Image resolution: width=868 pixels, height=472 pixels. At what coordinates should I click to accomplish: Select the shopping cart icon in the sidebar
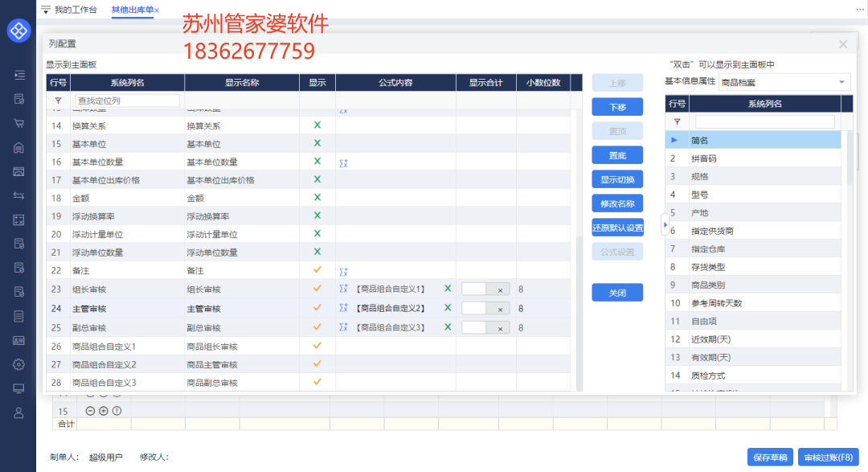tap(18, 122)
